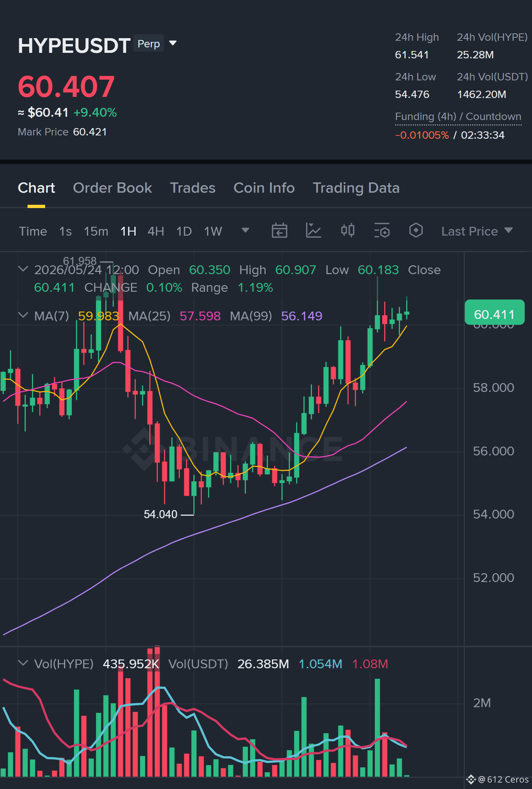This screenshot has height=789, width=532.
Task: Switch to line chart view icon
Action: (313, 231)
